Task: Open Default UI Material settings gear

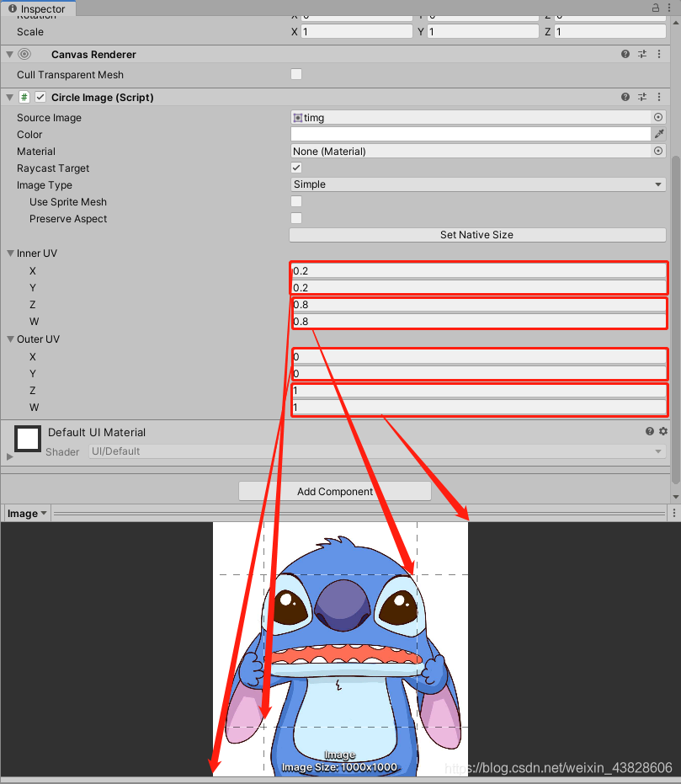Action: tap(663, 431)
